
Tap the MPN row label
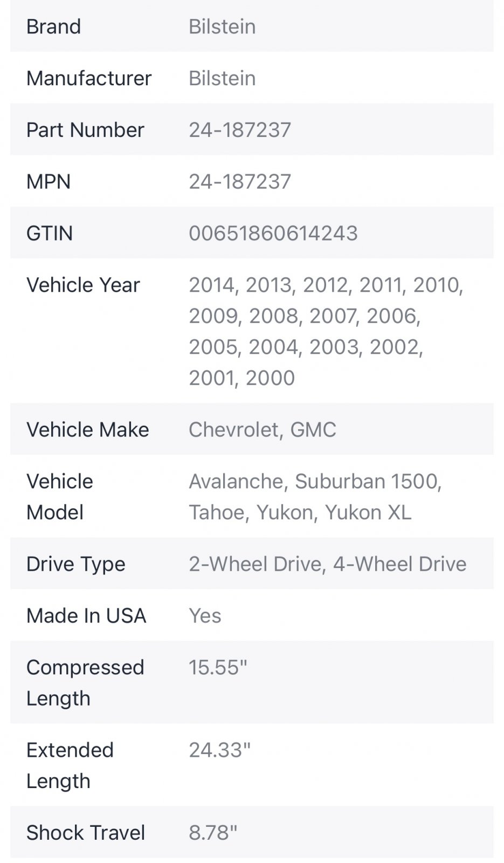click(49, 182)
